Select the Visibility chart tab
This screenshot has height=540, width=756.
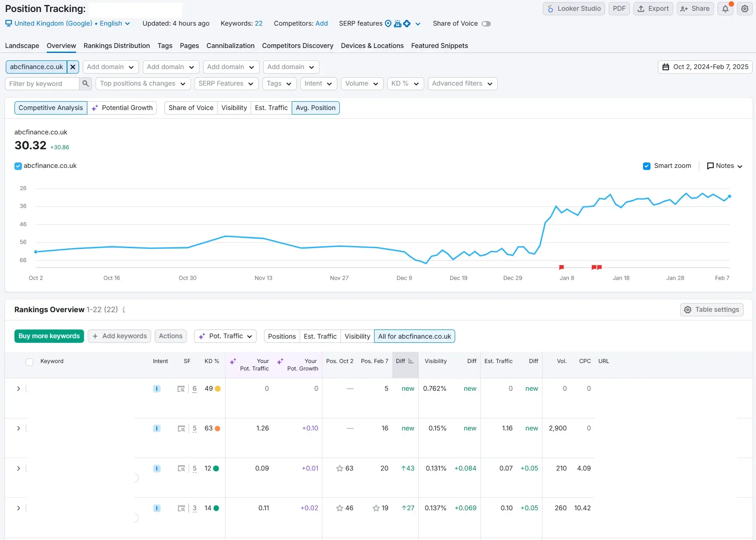click(234, 108)
